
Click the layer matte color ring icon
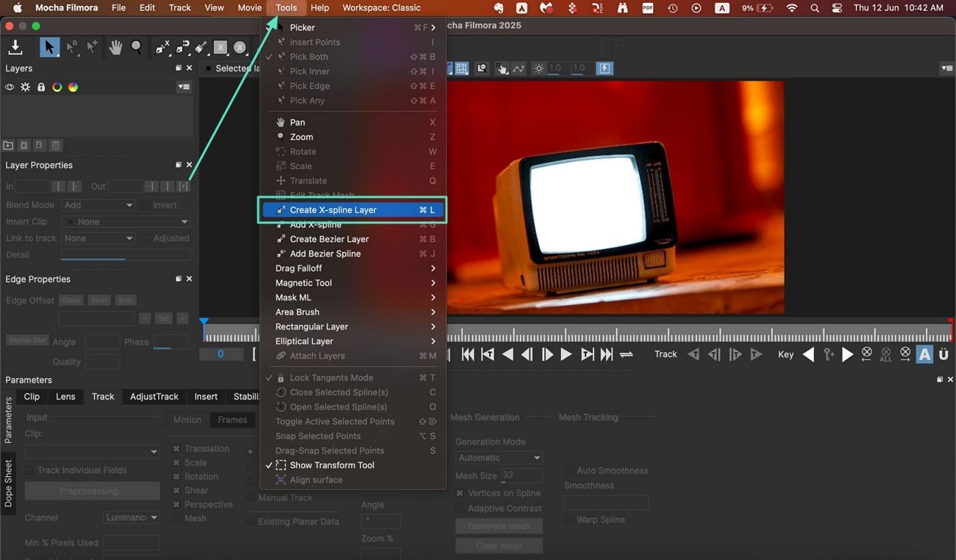[x=57, y=87]
